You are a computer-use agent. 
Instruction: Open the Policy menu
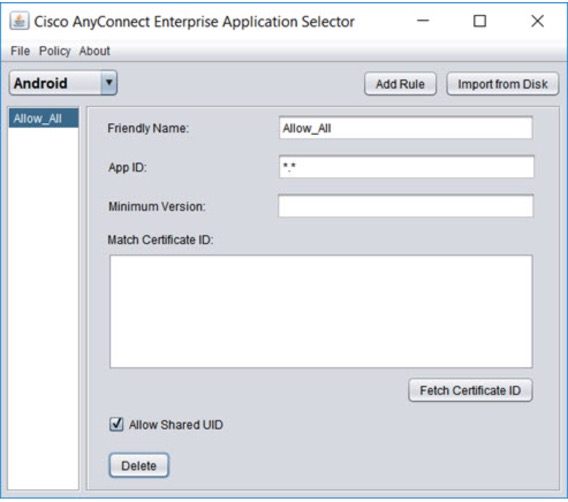click(x=55, y=51)
